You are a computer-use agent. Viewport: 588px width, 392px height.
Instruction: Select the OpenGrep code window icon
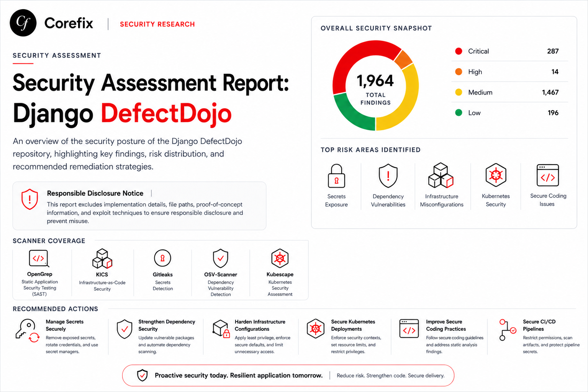[x=39, y=258]
